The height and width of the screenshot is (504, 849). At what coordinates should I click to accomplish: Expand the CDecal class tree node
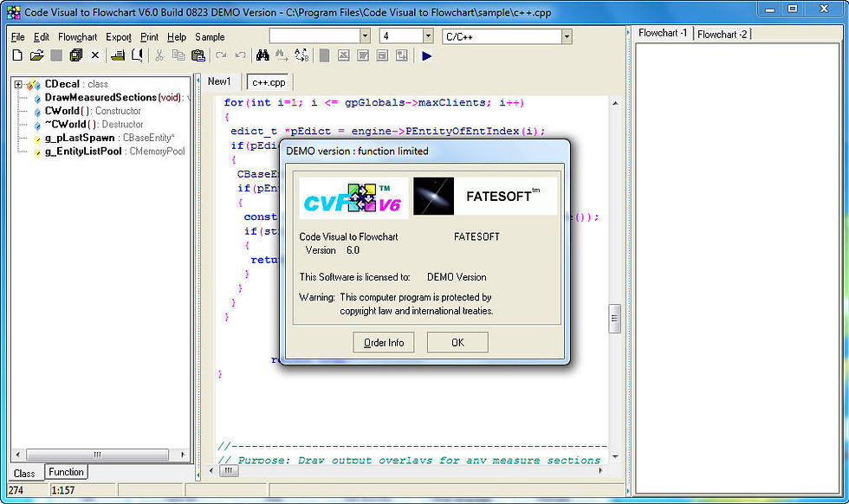point(18,84)
